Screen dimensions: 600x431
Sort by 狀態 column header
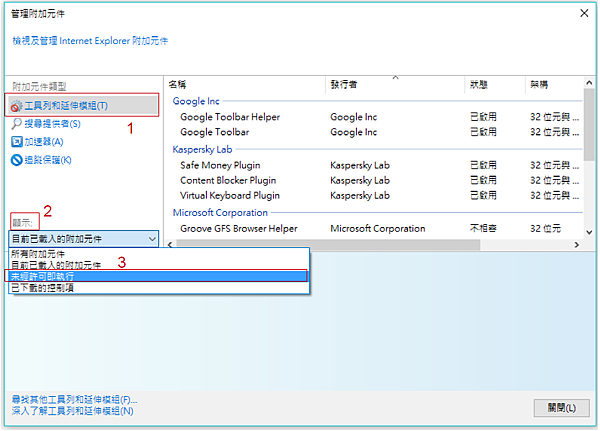pos(478,85)
